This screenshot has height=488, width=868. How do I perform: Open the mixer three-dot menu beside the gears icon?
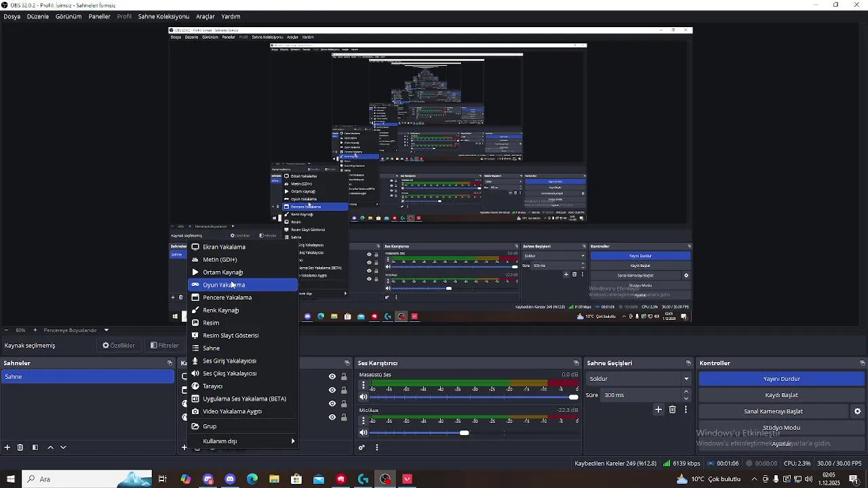[x=376, y=447]
